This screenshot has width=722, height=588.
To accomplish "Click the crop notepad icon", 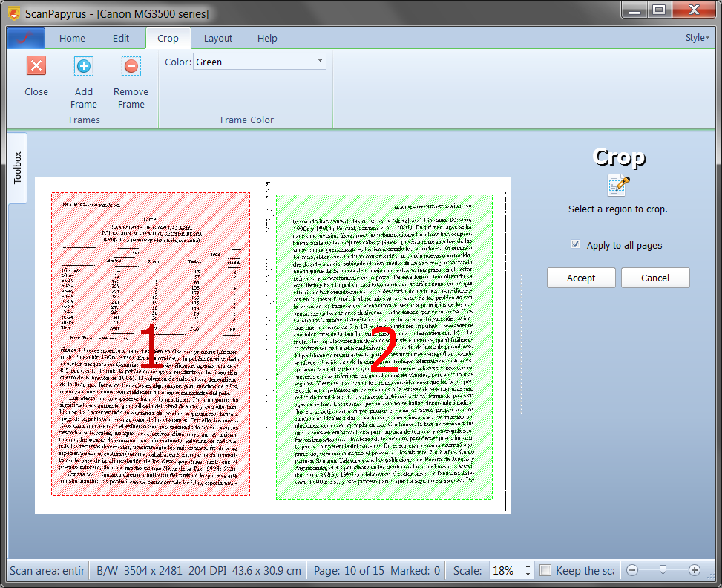I will coord(618,186).
